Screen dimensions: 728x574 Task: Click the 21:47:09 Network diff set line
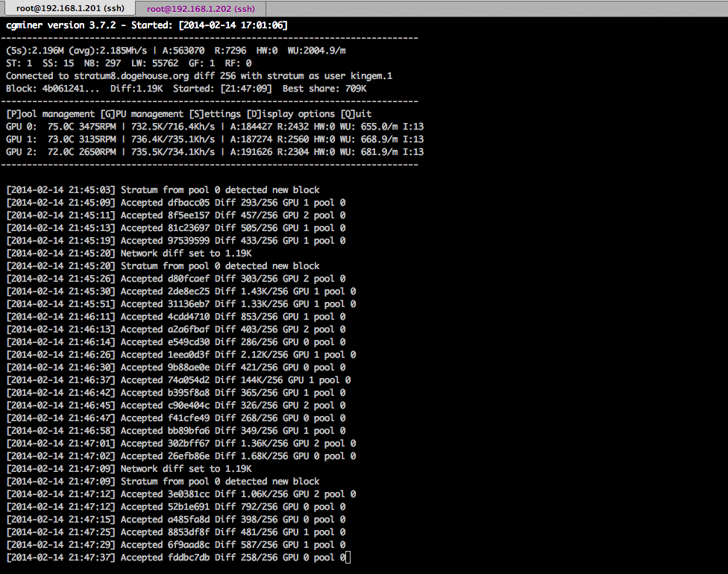(129, 469)
